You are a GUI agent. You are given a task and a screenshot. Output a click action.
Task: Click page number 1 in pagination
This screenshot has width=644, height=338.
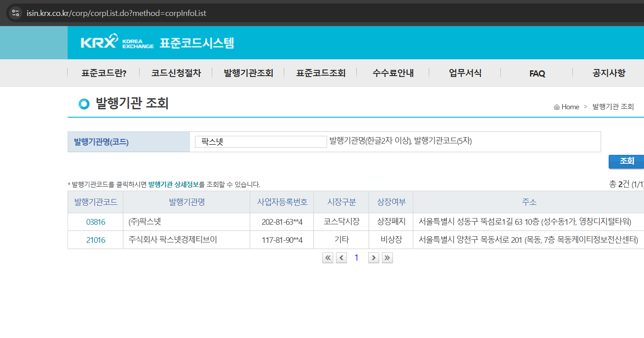357,258
